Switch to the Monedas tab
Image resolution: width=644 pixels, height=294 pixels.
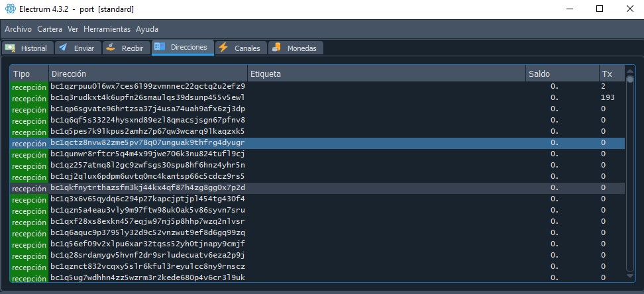(x=295, y=48)
